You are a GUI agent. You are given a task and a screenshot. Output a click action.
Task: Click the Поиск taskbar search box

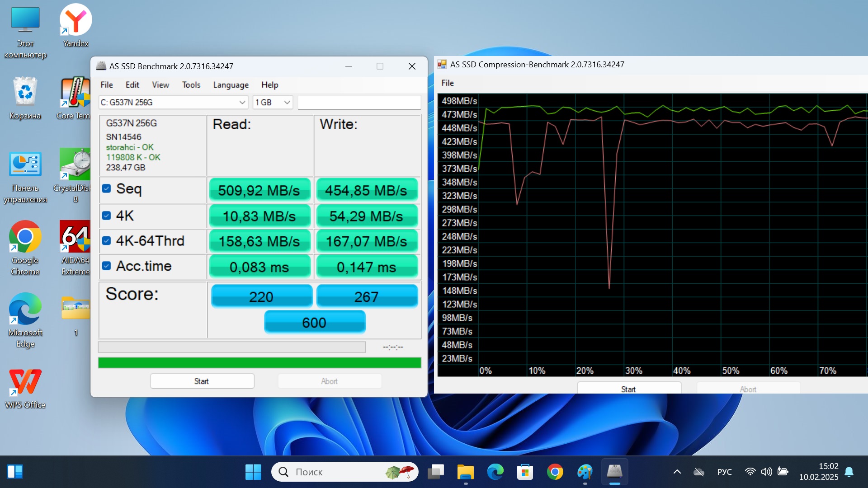(344, 472)
